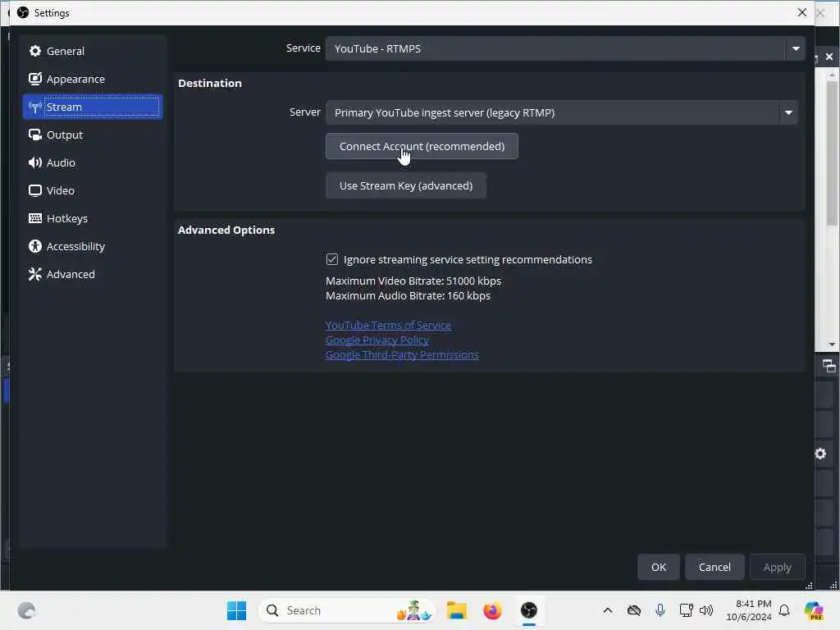Click the OBS logo in Settings title bar
This screenshot has height=630, width=840.
[x=23, y=12]
